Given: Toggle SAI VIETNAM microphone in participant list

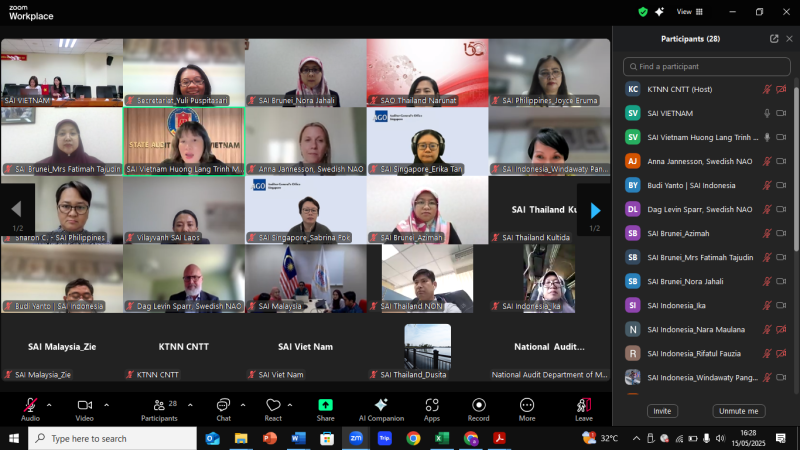Looking at the screenshot, I should click(x=767, y=113).
